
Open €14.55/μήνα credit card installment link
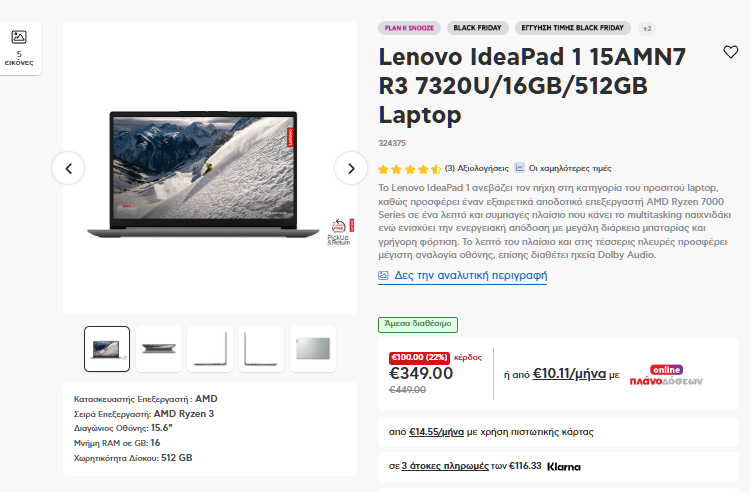click(436, 432)
